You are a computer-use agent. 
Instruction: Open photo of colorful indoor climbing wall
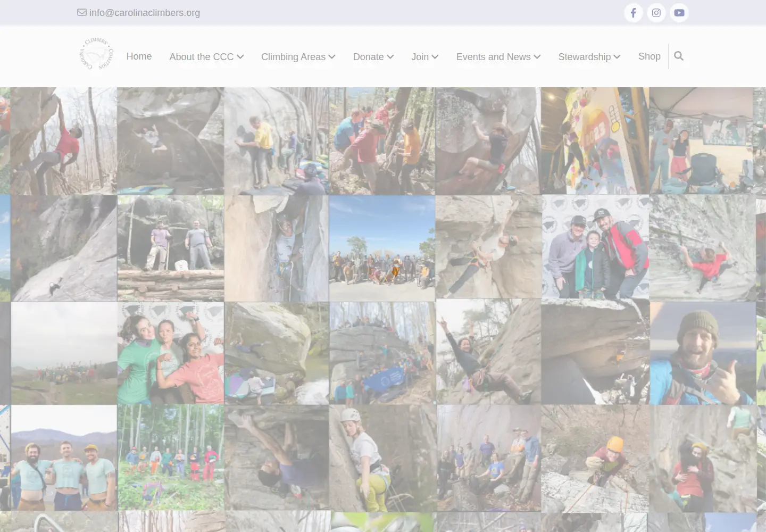(595, 141)
